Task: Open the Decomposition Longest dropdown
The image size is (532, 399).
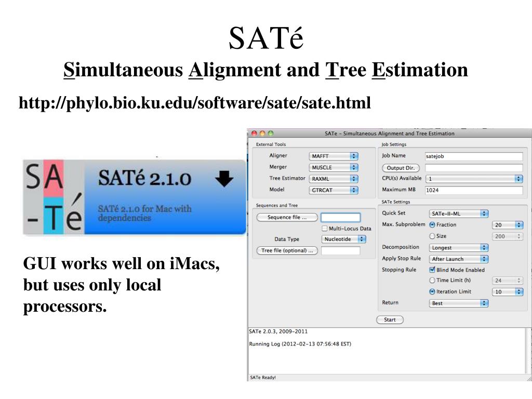Action: 459,248
